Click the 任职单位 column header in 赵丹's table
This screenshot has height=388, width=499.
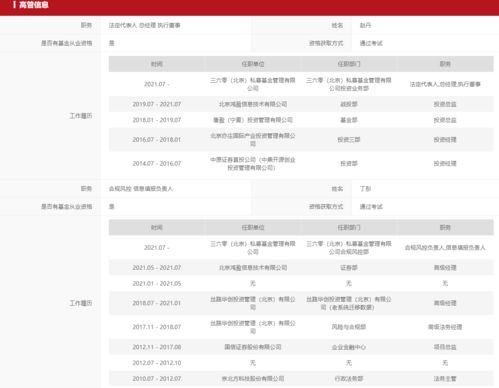pos(253,64)
